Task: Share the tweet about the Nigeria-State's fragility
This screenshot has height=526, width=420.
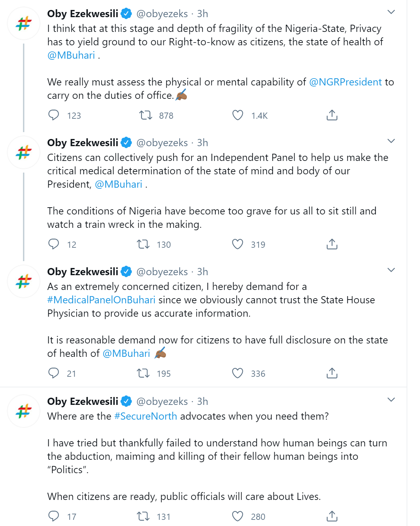Action: tap(332, 115)
